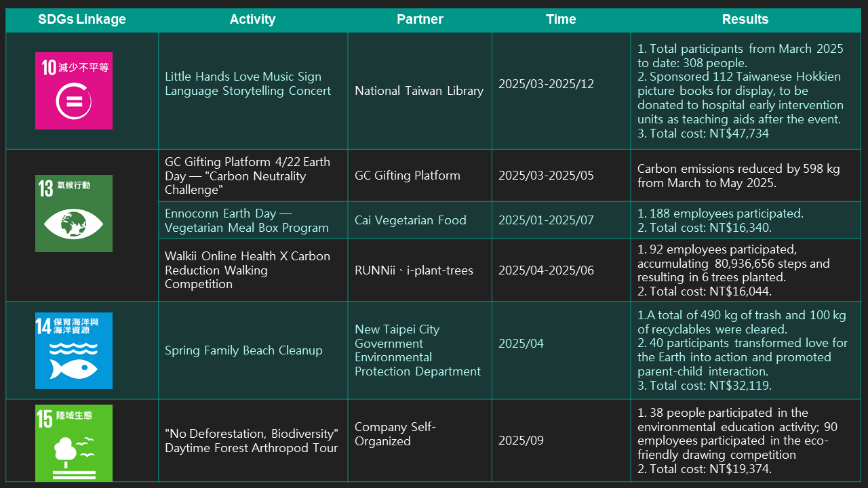Click Little Hands Love Music activity text
The width and height of the screenshot is (868, 488).
tap(248, 84)
